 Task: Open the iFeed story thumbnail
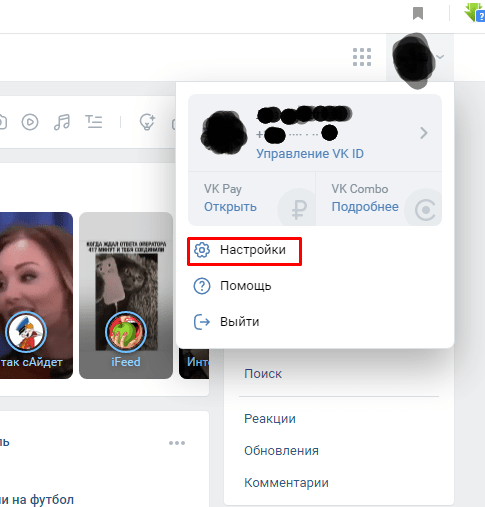(126, 295)
